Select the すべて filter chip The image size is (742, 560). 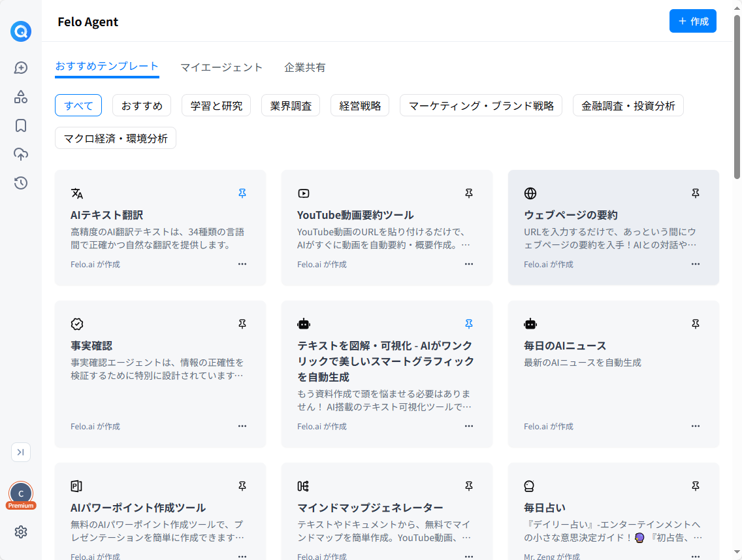click(78, 106)
